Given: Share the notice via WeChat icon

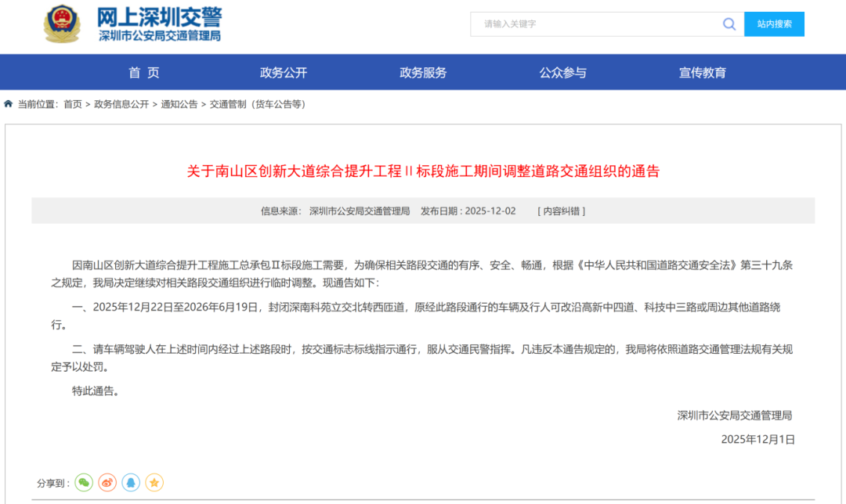Looking at the screenshot, I should click(x=84, y=483).
